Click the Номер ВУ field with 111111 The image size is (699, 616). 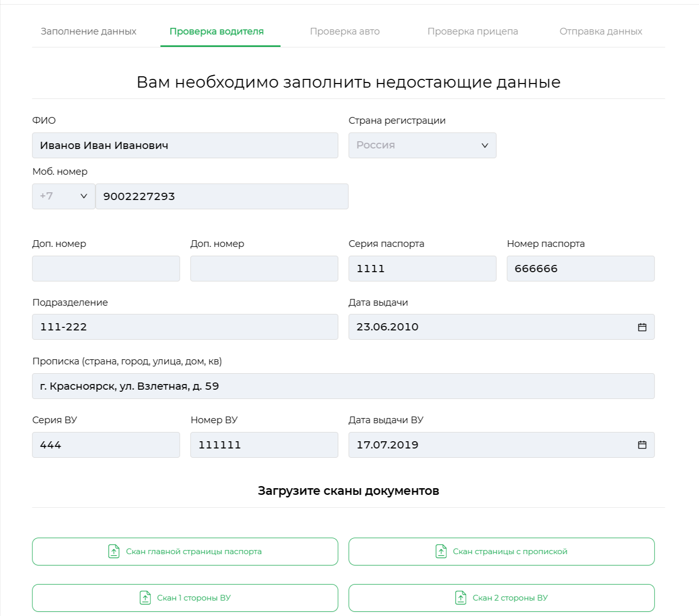(264, 445)
